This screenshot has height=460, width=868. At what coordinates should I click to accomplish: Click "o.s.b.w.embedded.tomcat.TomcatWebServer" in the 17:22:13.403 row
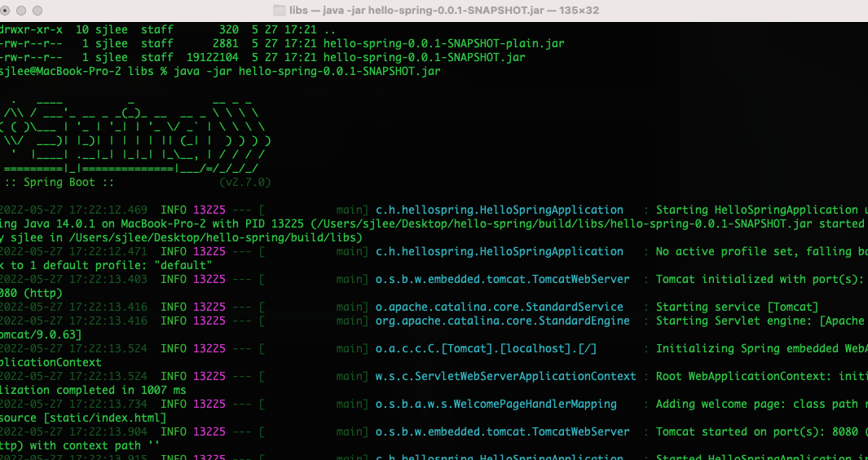(503, 279)
